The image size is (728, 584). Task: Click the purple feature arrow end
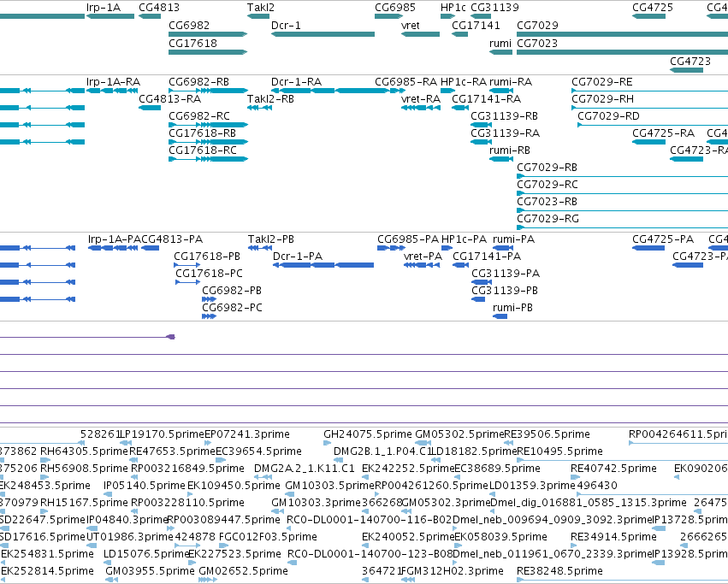(171, 337)
